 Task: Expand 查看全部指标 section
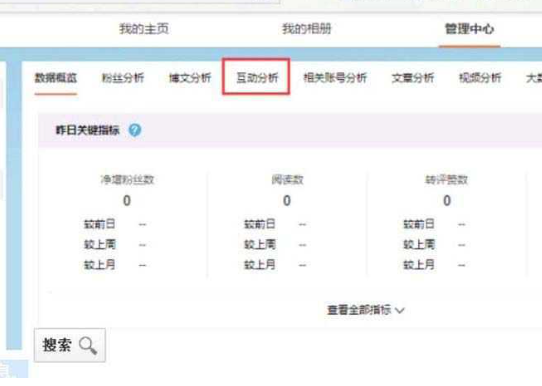click(365, 310)
